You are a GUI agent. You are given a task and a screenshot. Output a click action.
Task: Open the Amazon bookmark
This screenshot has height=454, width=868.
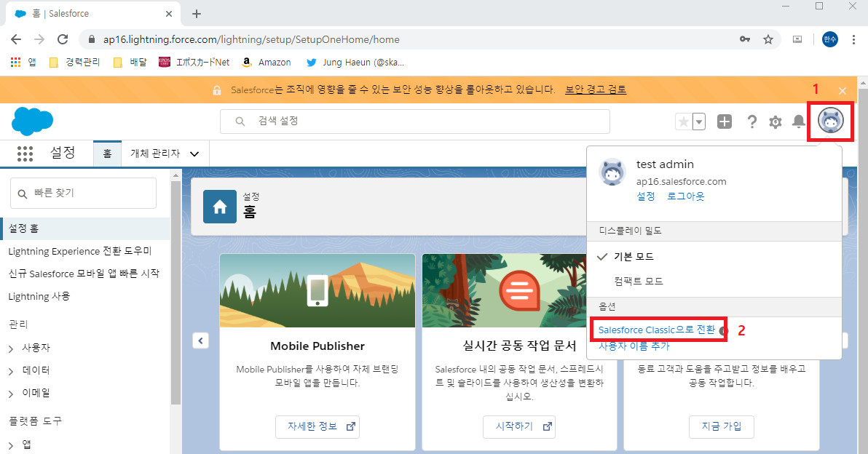point(267,63)
